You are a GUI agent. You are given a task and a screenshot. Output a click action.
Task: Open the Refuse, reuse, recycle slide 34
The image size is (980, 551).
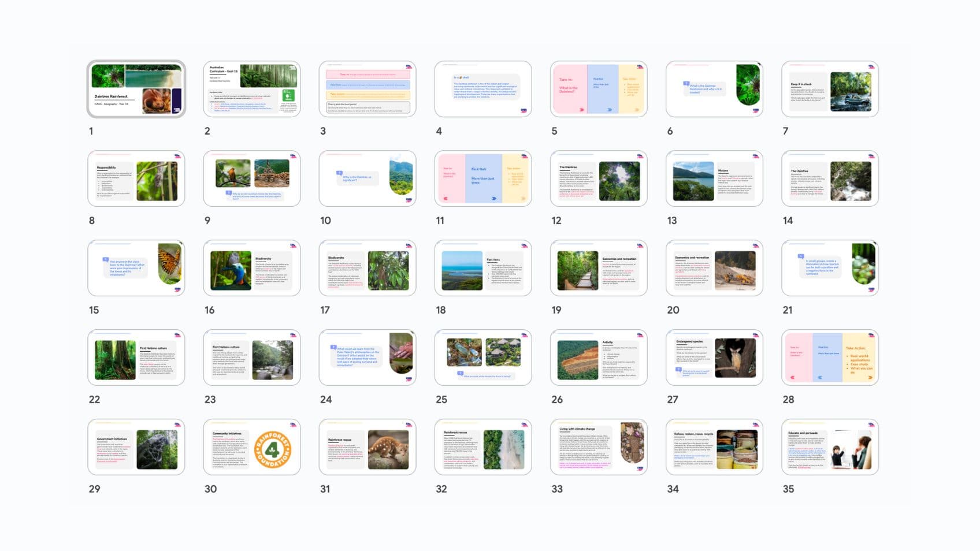click(x=714, y=447)
